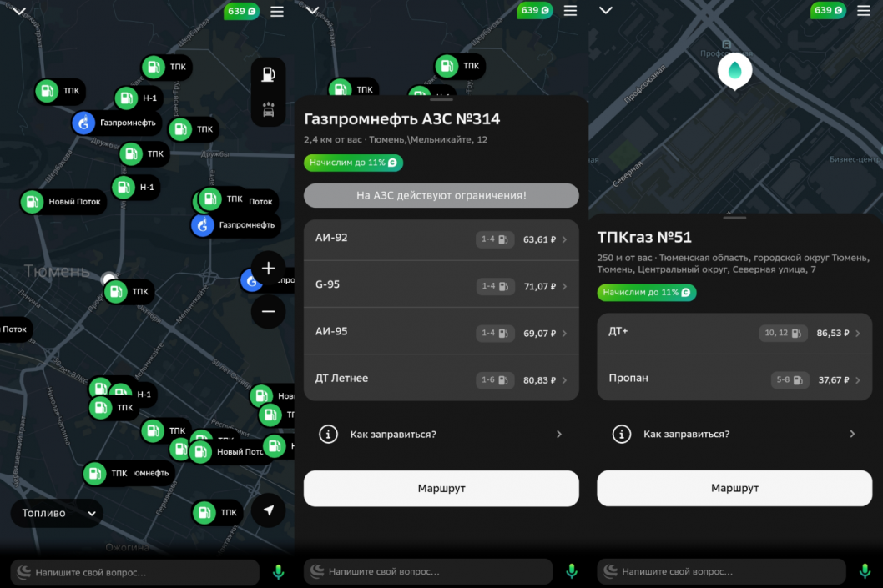Image resolution: width=883 pixels, height=588 pixels.
Task: Select the fuel pump filter icon
Action: tap(268, 74)
